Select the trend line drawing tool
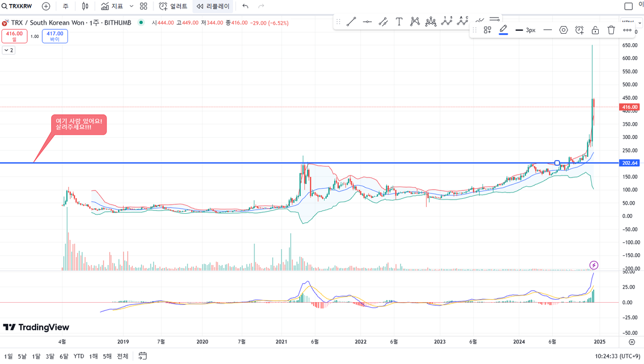The height and width of the screenshot is (364, 644). pos(351,22)
